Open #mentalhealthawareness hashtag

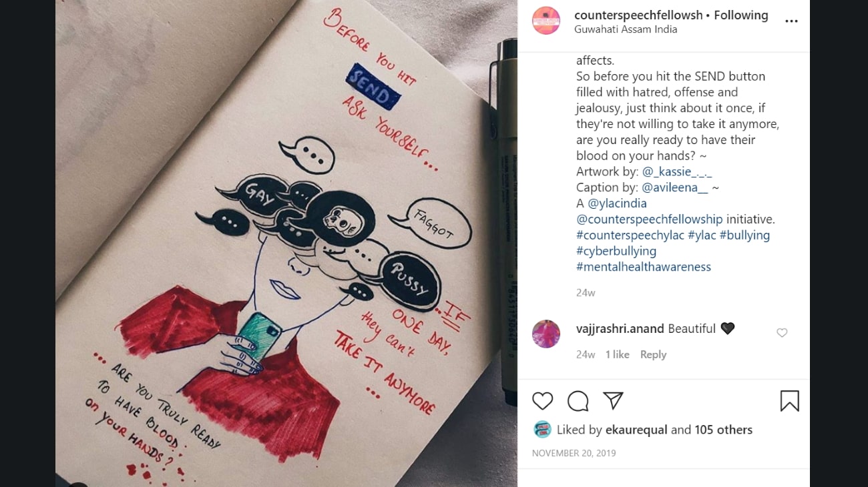click(644, 267)
